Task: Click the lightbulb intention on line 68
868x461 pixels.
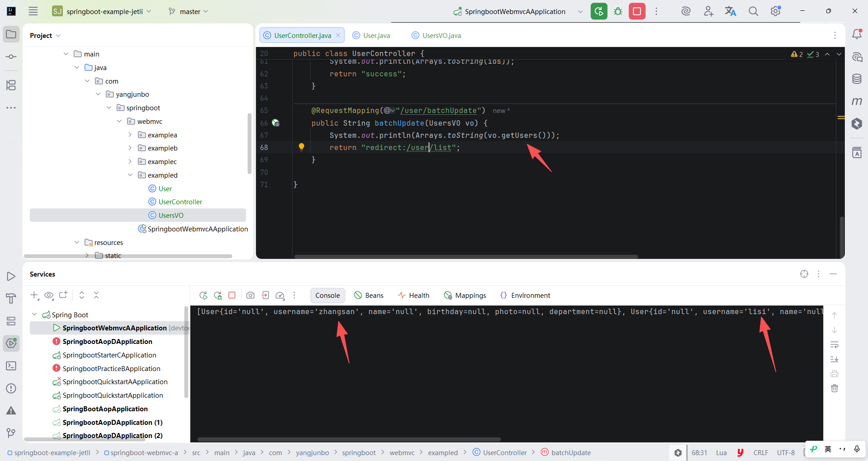Action: pyautogui.click(x=302, y=146)
